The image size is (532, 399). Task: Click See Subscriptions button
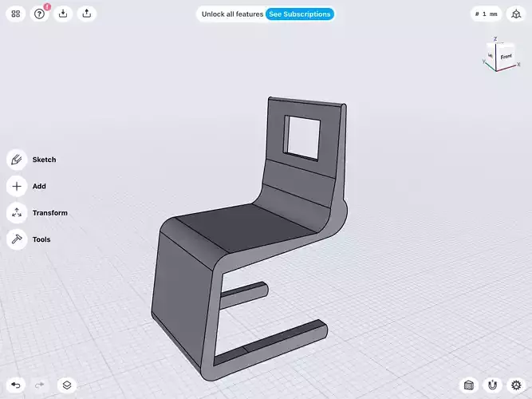300,14
